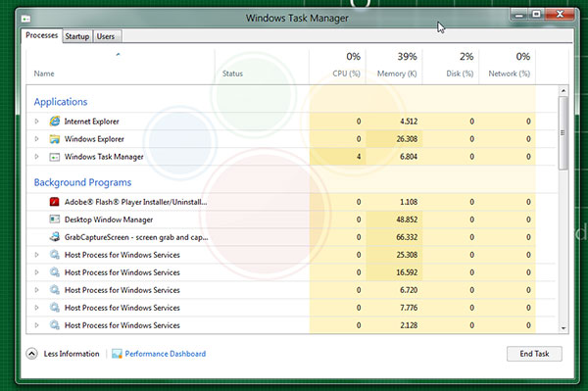The height and width of the screenshot is (391, 588).
Task: Click the Background Programs group heading
Action: point(82,182)
